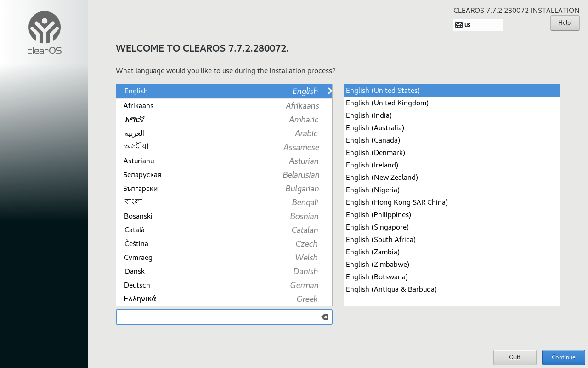Select the Bengali language row
The width and height of the screenshot is (588, 368).
point(224,202)
